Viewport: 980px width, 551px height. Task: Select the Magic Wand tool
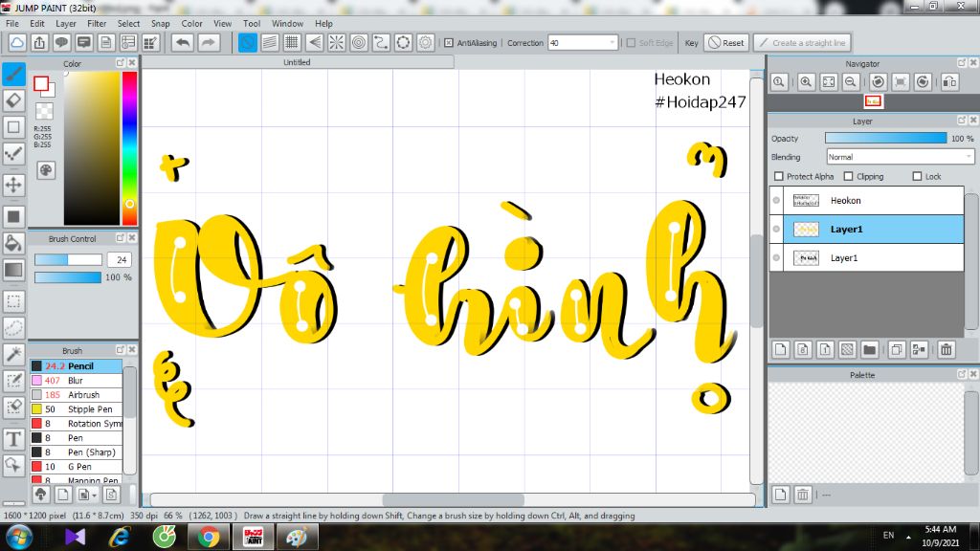pos(13,354)
